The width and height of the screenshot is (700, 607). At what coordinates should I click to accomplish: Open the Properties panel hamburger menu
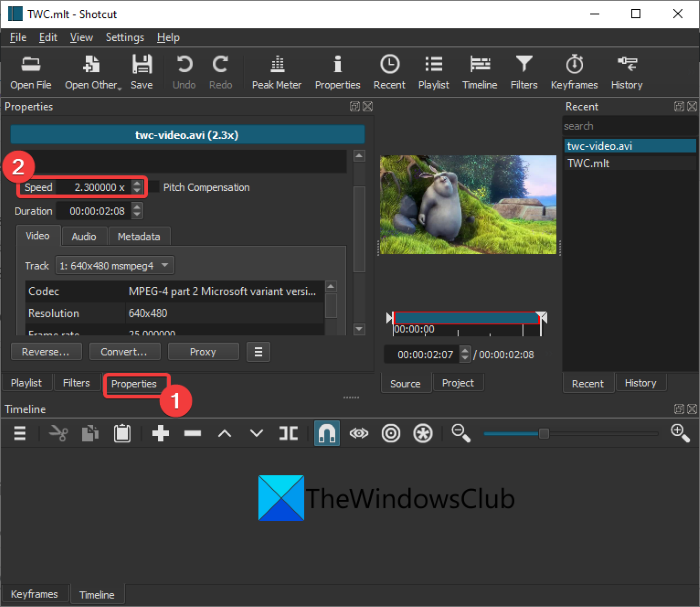click(x=258, y=352)
